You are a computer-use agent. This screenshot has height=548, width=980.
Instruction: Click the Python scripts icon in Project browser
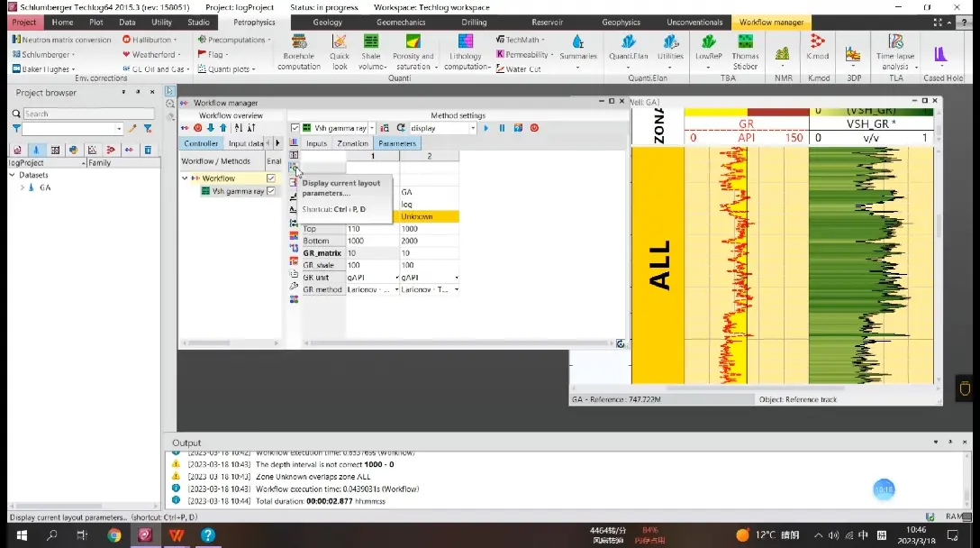(74, 151)
